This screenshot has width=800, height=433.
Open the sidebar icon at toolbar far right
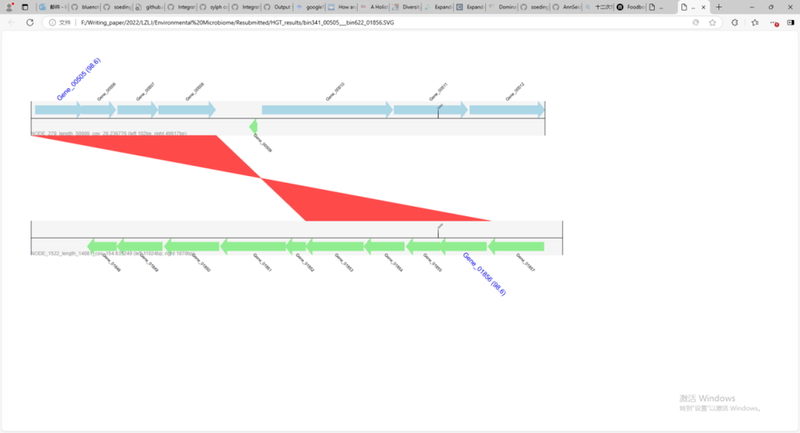click(789, 21)
